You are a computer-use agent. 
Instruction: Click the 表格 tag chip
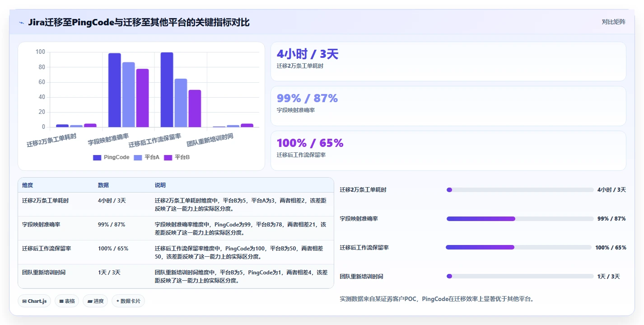click(67, 301)
